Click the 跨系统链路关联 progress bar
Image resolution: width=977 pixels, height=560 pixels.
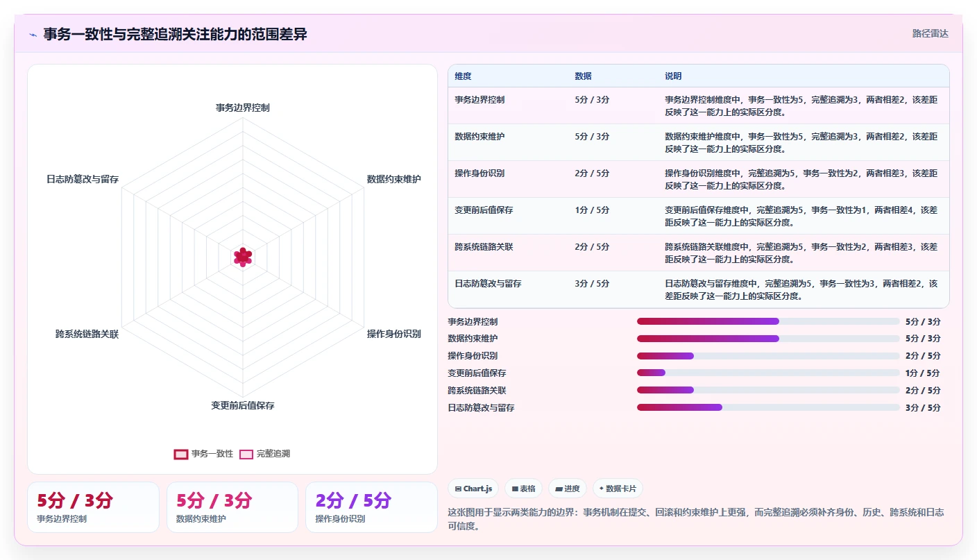point(768,390)
